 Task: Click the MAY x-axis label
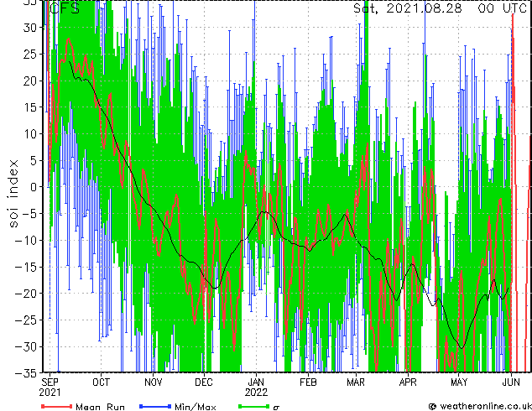[459, 382]
